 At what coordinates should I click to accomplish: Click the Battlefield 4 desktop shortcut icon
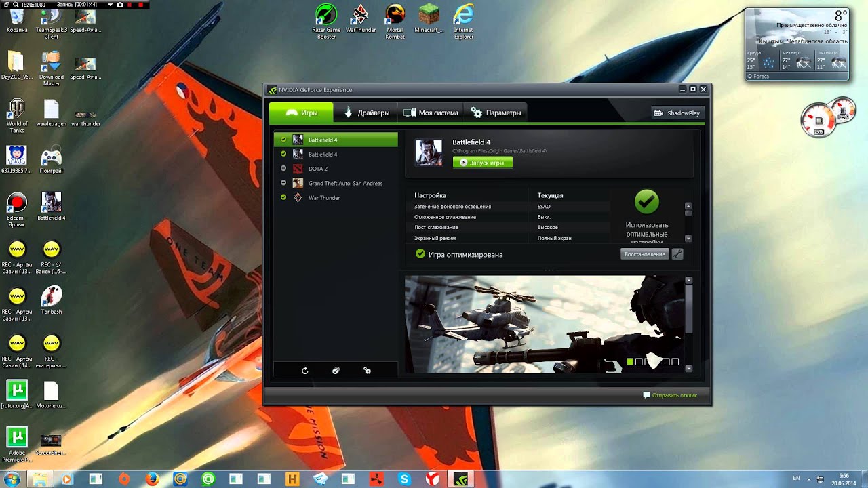[x=52, y=207]
